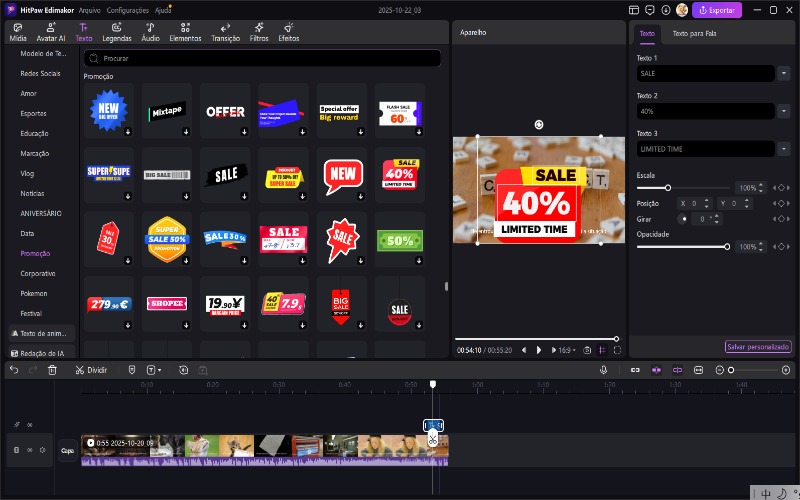800x500 pixels.
Task: Click the microphone voice-over icon
Action: coord(604,370)
